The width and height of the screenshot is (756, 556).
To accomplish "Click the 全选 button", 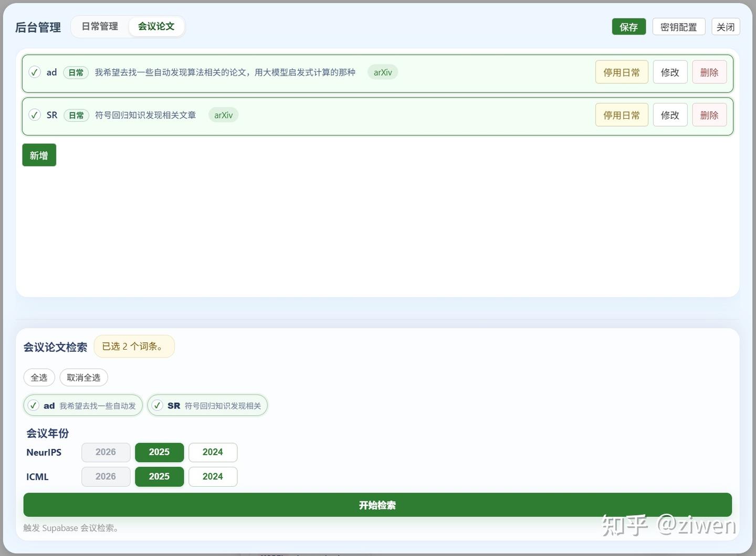I will click(39, 377).
